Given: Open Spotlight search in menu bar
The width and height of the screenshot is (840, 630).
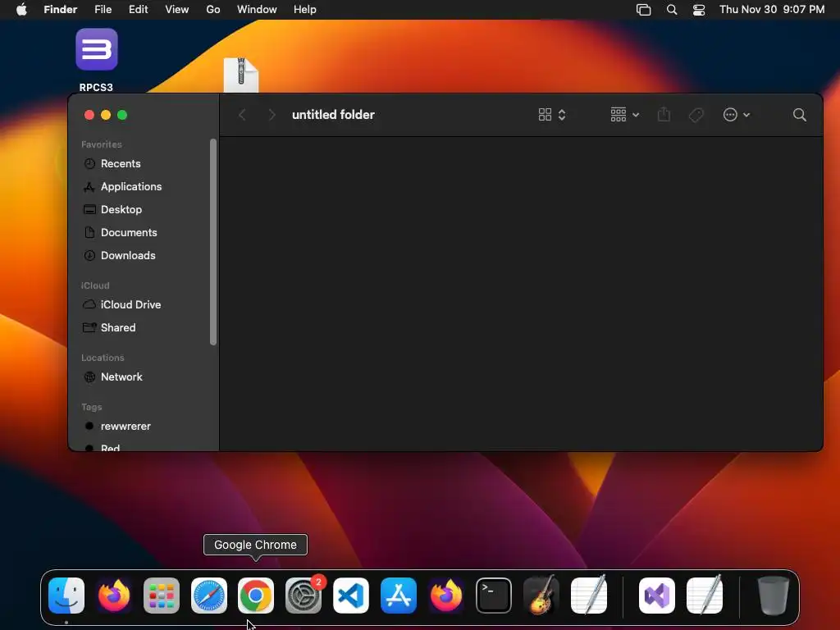Looking at the screenshot, I should [672, 10].
